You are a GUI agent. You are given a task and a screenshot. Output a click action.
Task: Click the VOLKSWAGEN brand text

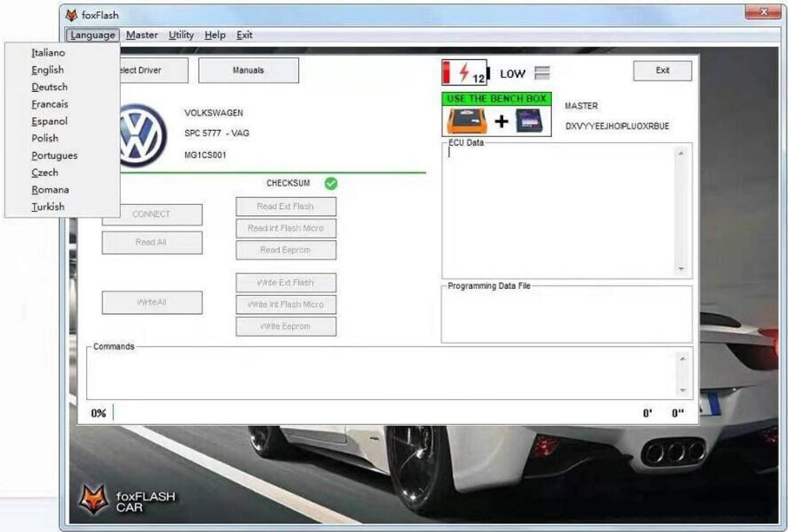pos(213,113)
